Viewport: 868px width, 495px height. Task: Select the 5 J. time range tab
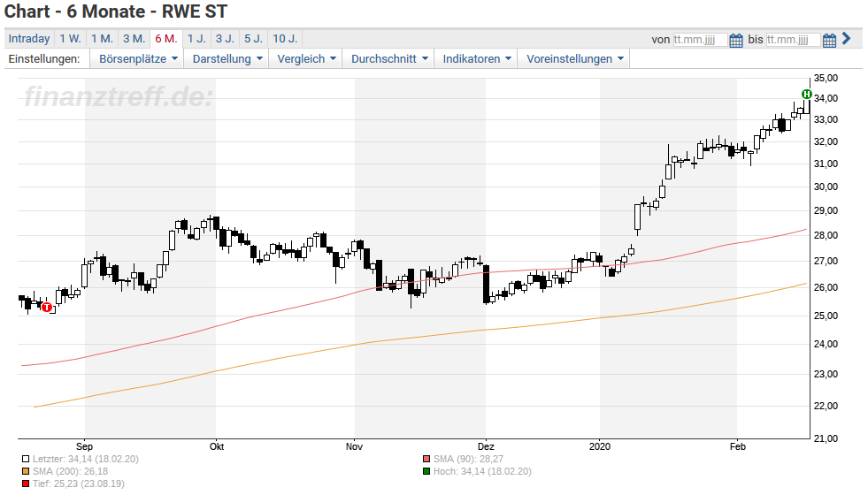(254, 39)
